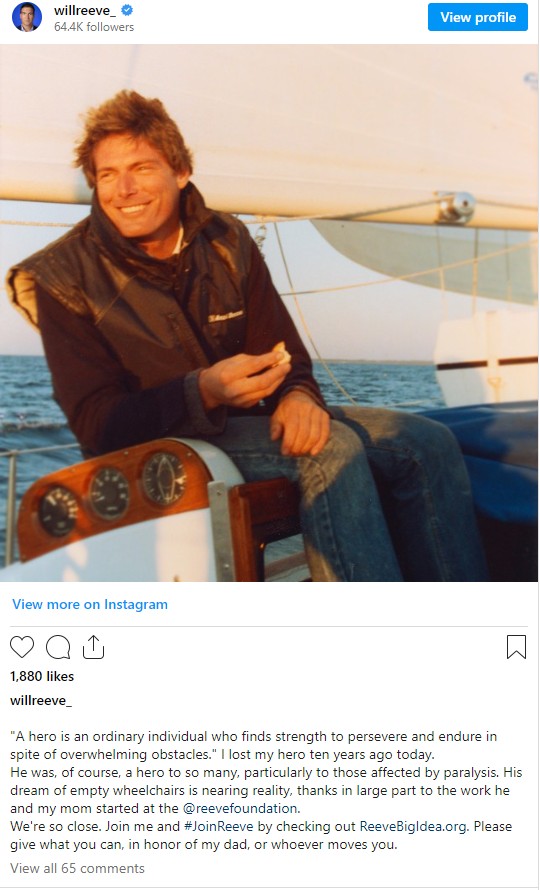Screen dimensions: 540x890
Task: Click the 64.4K followers text
Action: 94,27
